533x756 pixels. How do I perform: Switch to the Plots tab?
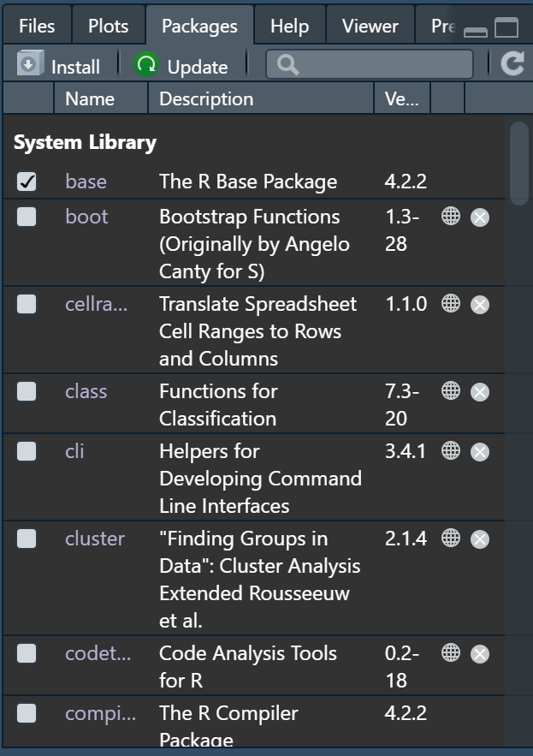(109, 26)
